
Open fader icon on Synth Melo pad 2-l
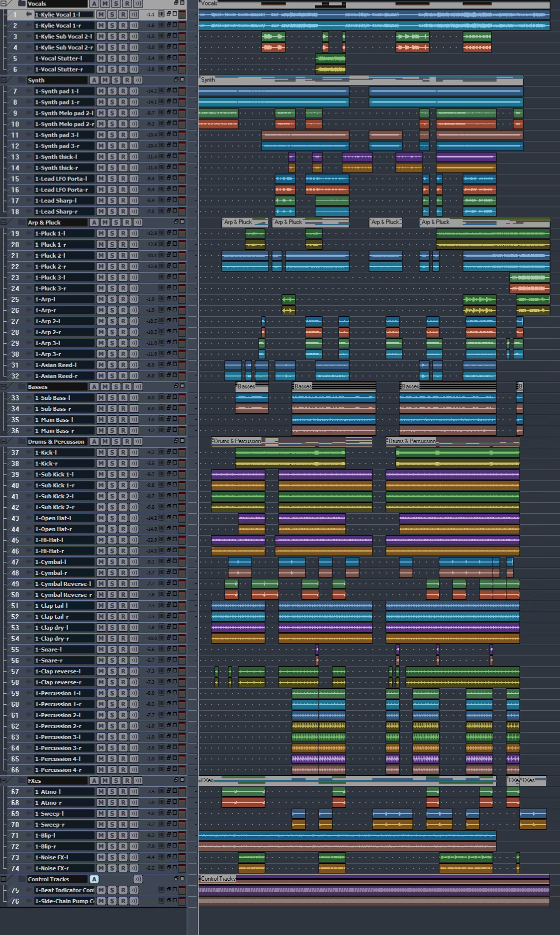pyautogui.click(x=161, y=112)
